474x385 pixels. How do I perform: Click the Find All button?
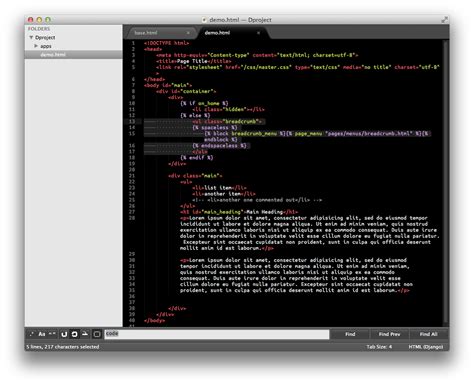[x=428, y=334]
